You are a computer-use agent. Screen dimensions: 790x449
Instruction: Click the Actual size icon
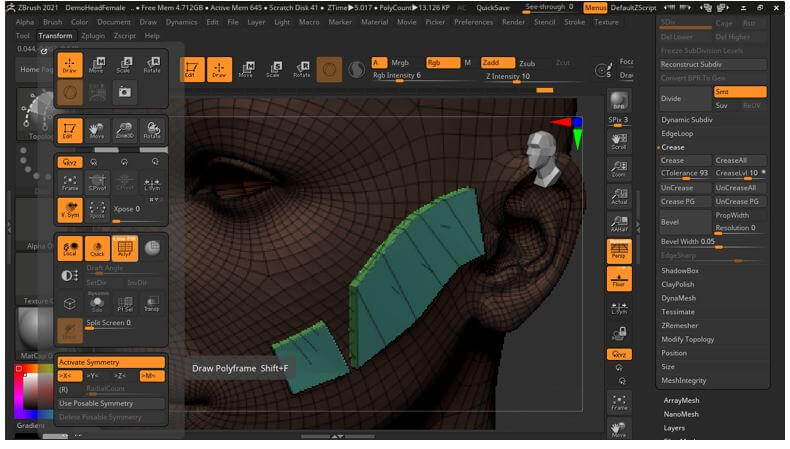[619, 196]
